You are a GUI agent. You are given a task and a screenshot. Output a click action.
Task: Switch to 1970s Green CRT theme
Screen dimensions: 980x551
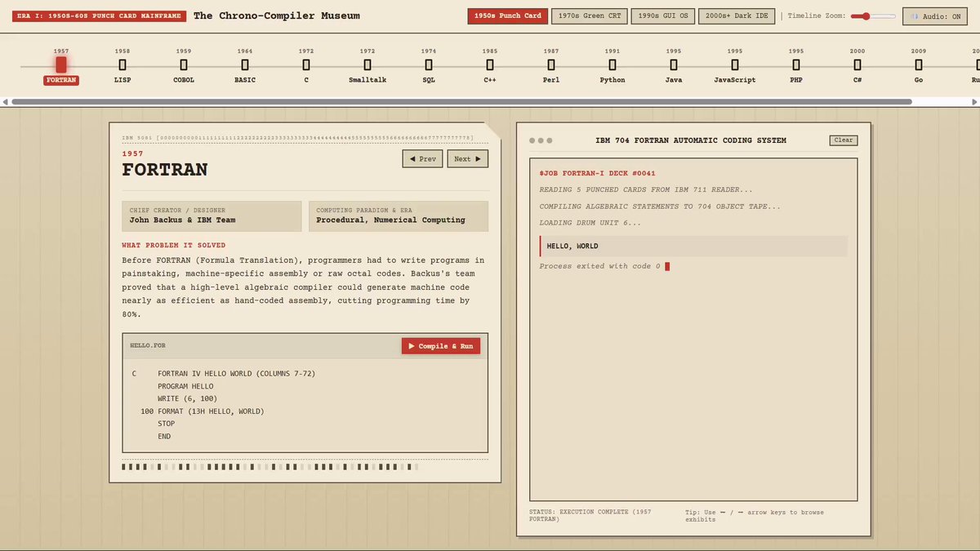pyautogui.click(x=590, y=16)
